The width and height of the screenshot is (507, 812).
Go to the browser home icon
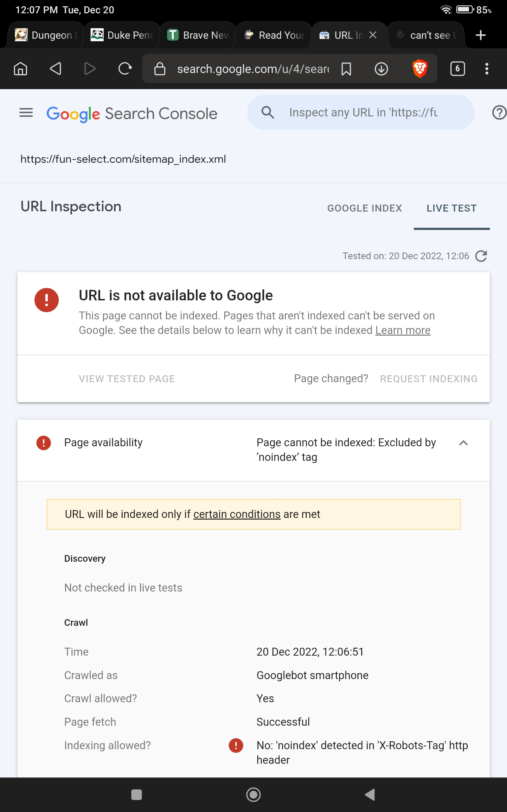coord(21,69)
